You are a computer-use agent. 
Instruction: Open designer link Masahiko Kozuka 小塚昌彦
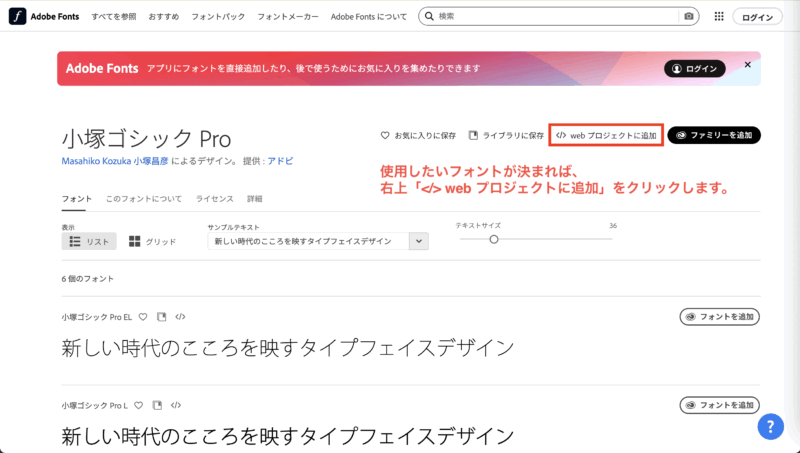point(115,161)
